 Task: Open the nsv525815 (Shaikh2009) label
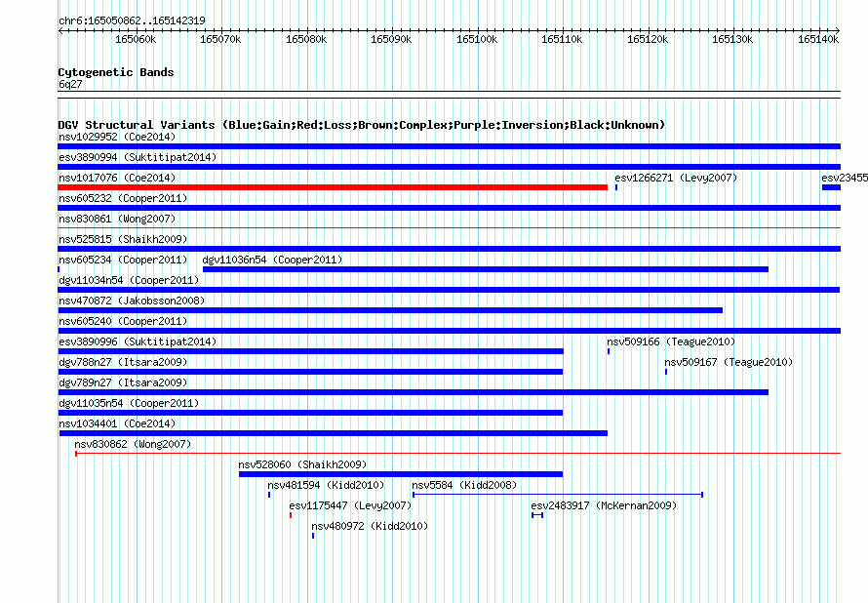coord(123,239)
